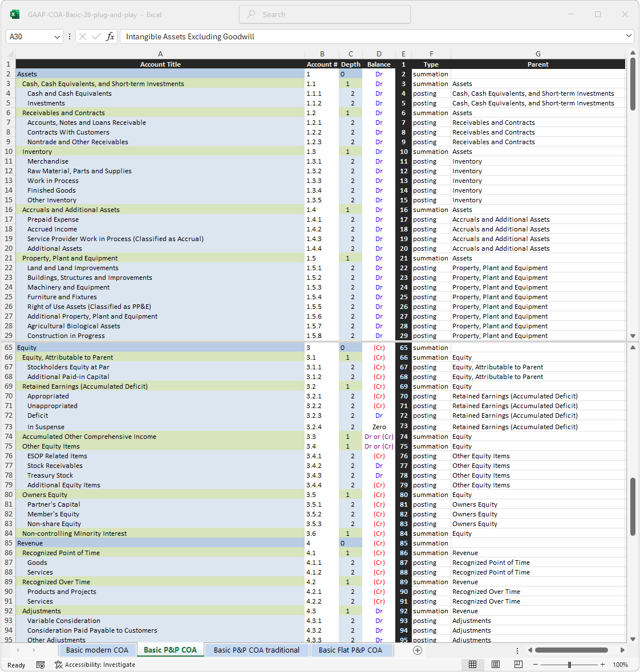Confirm entry with the checkmark icon
640x672 pixels.
pyautogui.click(x=96, y=37)
